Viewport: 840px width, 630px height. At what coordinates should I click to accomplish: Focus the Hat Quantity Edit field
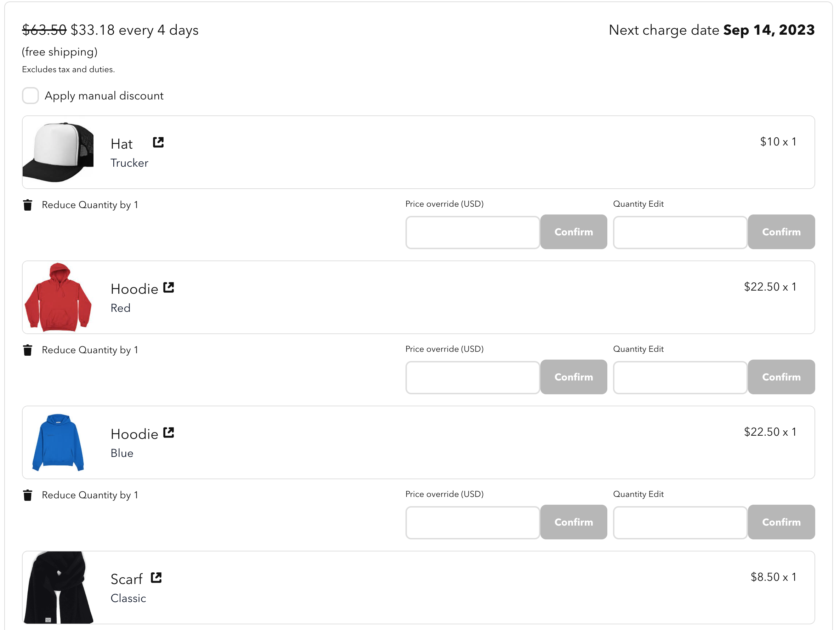coord(680,232)
